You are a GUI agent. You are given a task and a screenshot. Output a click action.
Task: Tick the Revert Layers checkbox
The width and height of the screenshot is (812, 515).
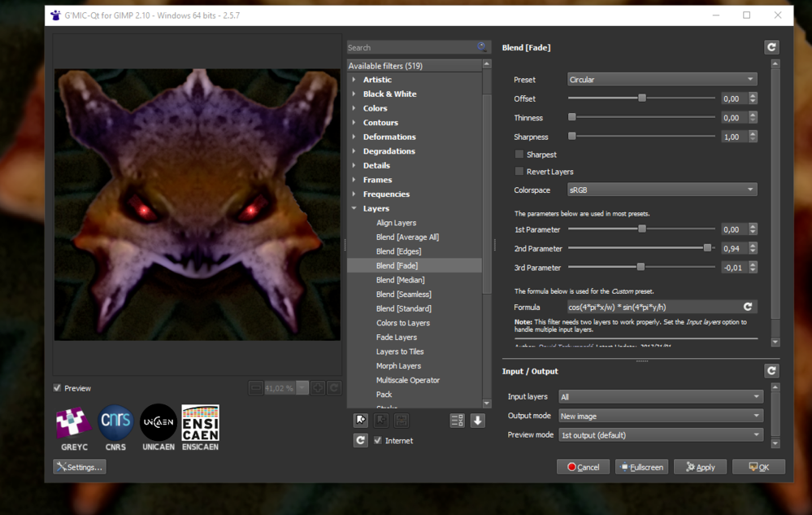(519, 172)
